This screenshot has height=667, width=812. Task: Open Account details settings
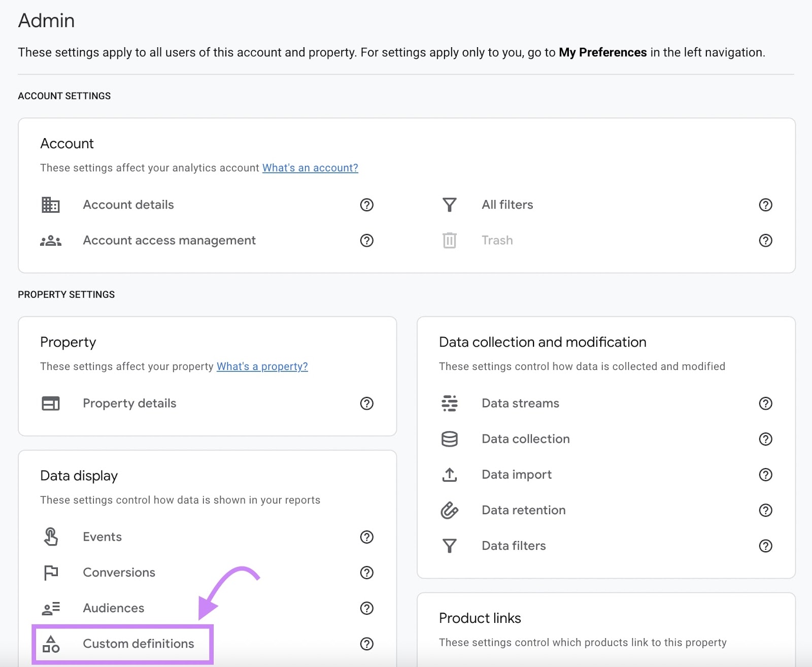128,205
